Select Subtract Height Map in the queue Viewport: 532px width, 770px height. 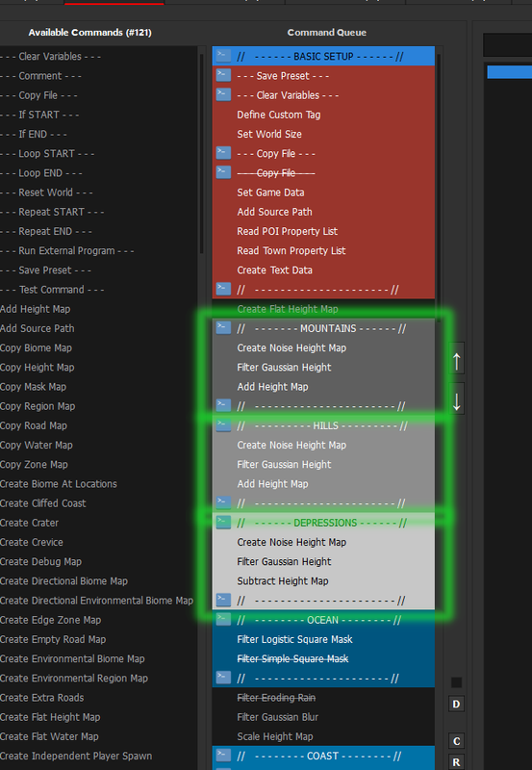[323, 581]
